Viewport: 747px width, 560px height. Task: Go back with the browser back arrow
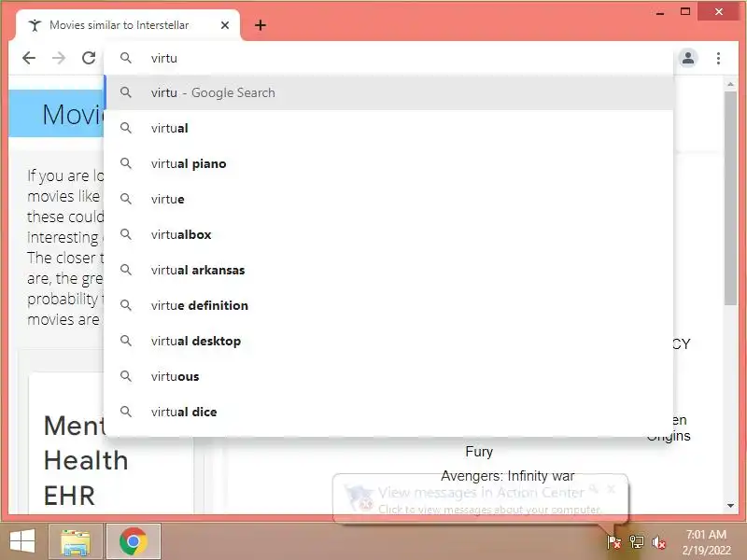pyautogui.click(x=29, y=58)
